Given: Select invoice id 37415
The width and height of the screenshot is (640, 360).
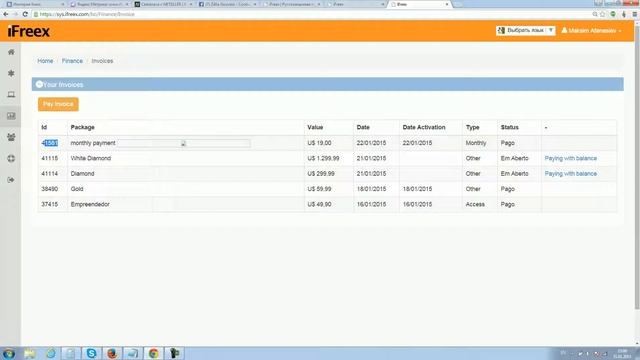Looking at the screenshot, I should pos(49,204).
